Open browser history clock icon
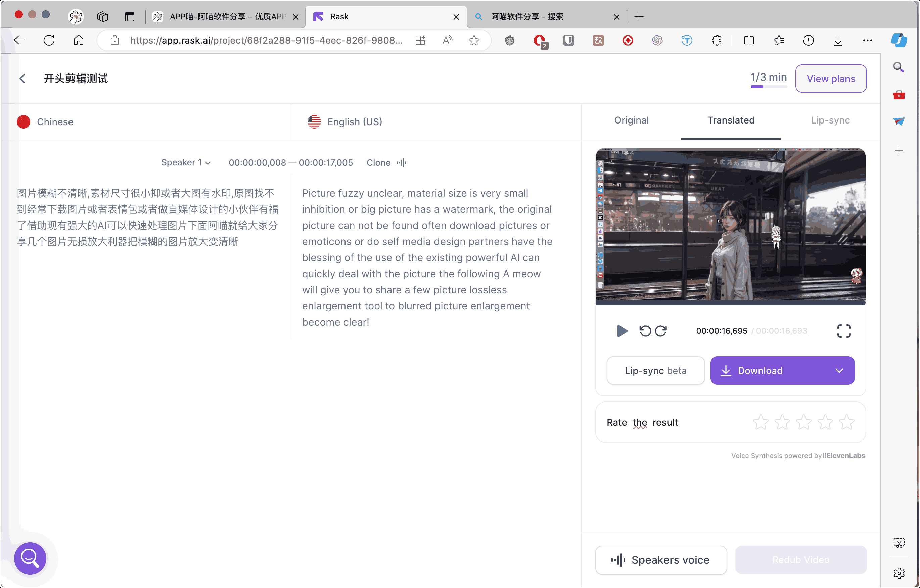This screenshot has width=920, height=588. pyautogui.click(x=809, y=40)
